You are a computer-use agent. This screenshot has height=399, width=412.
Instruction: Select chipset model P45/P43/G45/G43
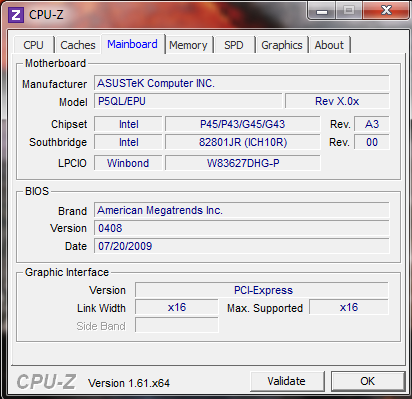tap(243, 124)
